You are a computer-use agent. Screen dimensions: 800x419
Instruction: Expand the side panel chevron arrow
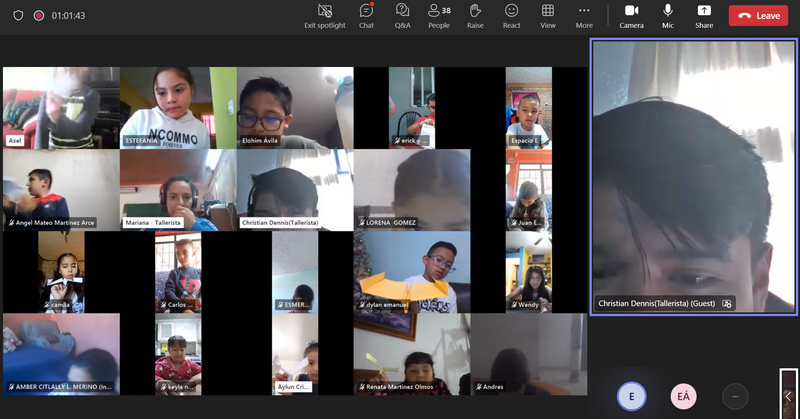coord(788,396)
